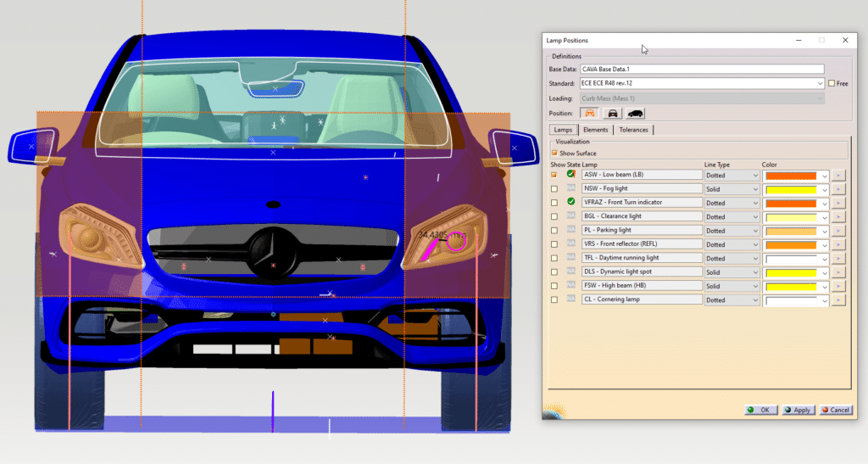Click the Base Data input field
The image size is (868, 464).
tap(702, 70)
